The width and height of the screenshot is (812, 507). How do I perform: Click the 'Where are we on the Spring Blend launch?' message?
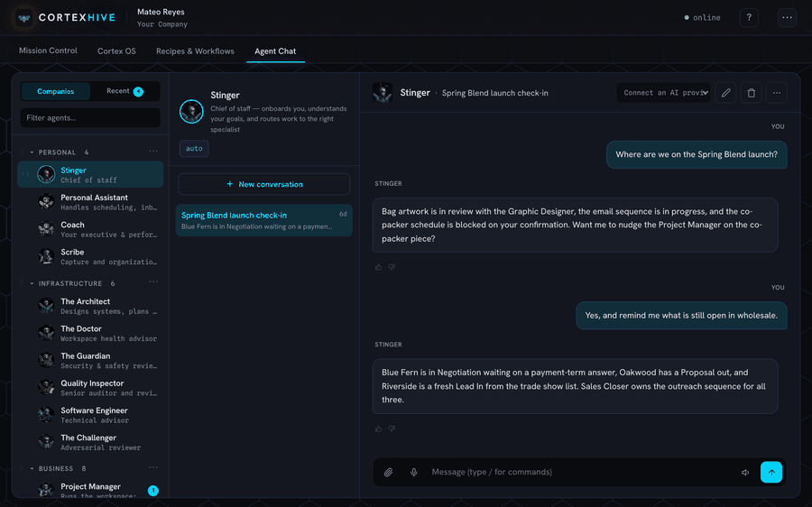coord(697,154)
